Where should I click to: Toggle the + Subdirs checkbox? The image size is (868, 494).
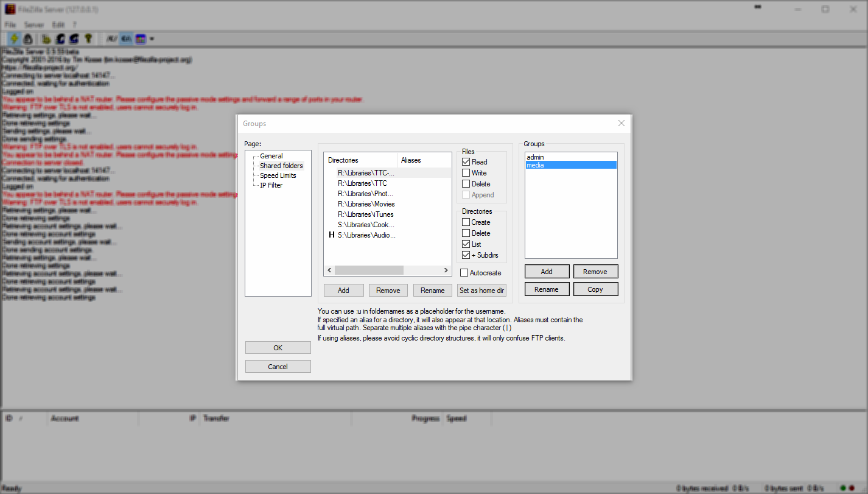point(466,255)
